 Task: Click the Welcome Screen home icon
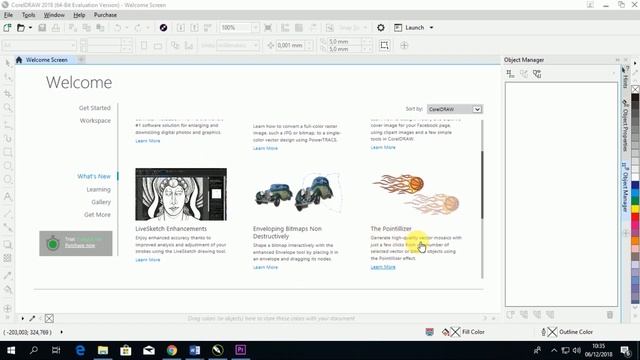(x=19, y=60)
